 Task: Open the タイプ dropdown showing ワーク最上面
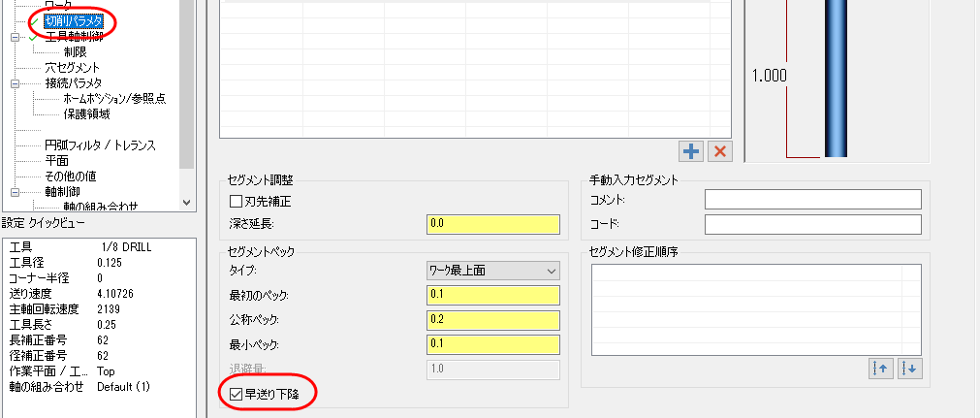(x=493, y=271)
